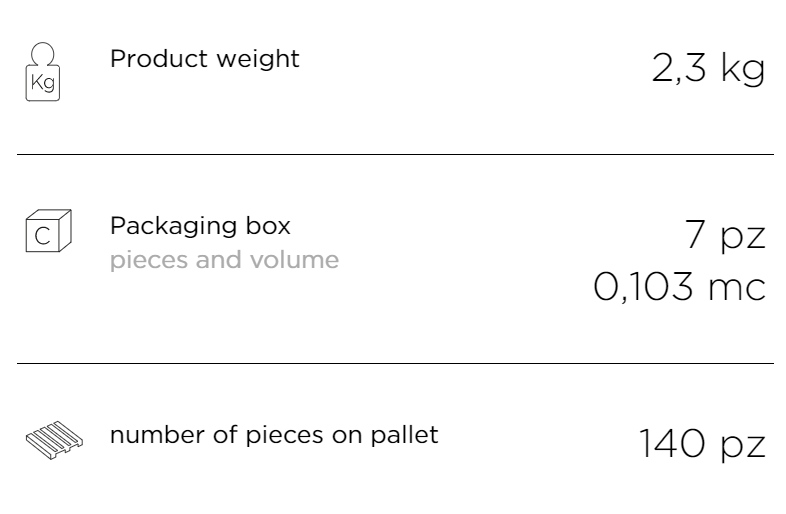
Task: Click the pieces and volume subtitle
Action: [x=225, y=260]
